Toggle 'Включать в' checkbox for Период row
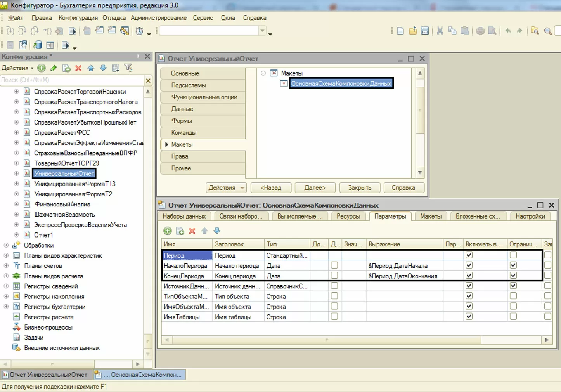Image resolution: width=561 pixels, height=392 pixels. pyautogui.click(x=469, y=255)
